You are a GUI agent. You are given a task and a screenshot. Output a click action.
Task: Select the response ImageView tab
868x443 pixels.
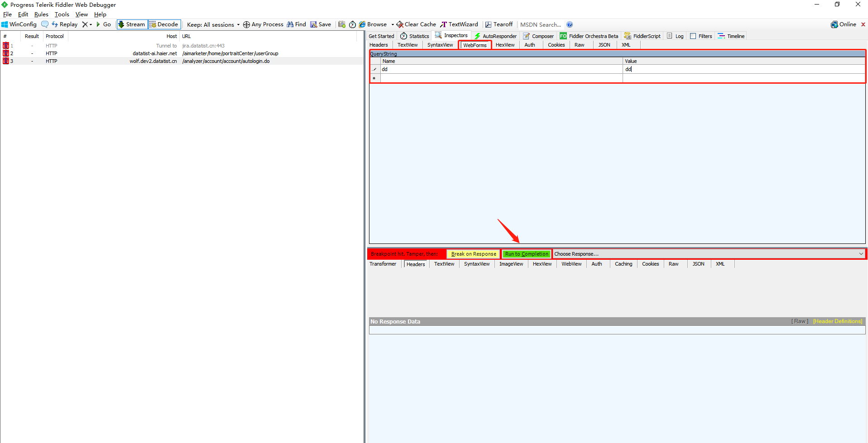click(x=511, y=264)
